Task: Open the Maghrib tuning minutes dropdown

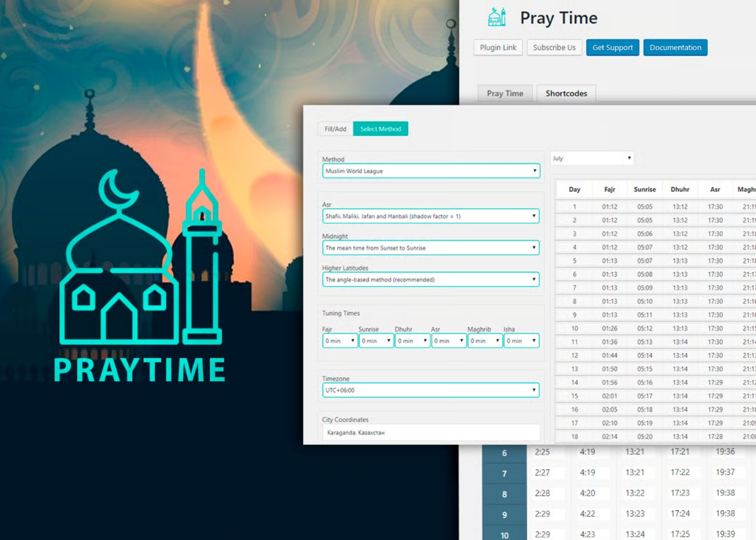Action: point(485,341)
